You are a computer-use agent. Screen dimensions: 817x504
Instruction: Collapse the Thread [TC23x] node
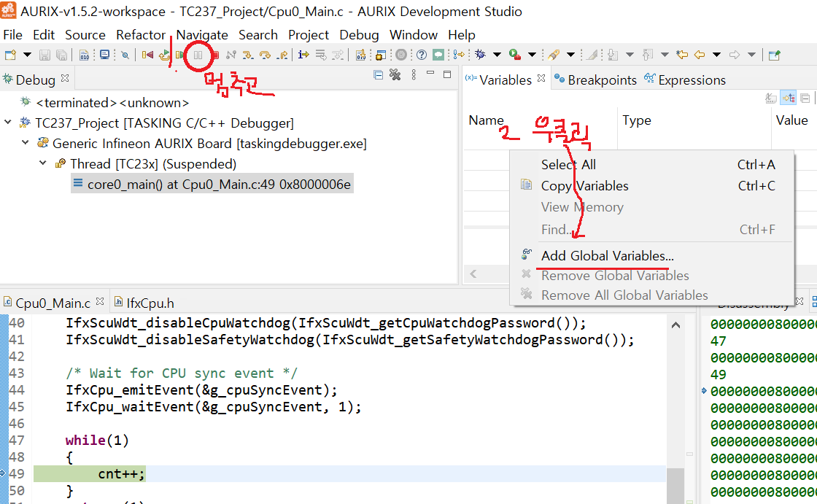coord(43,163)
